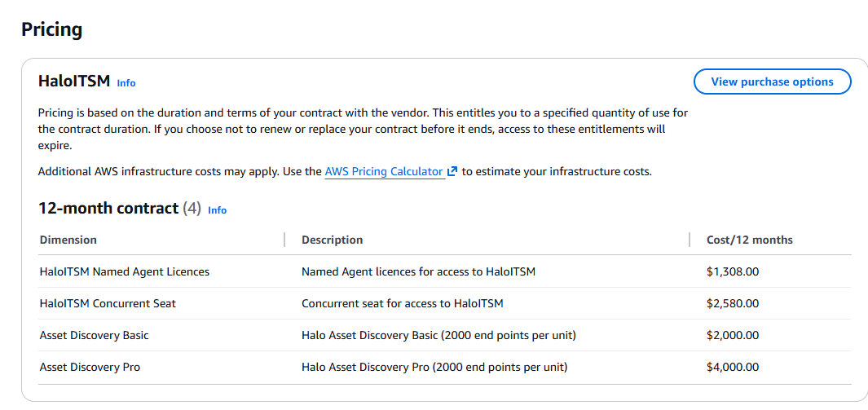Click Halo Asset Discovery Basic description text
868x410 pixels.
click(x=438, y=335)
